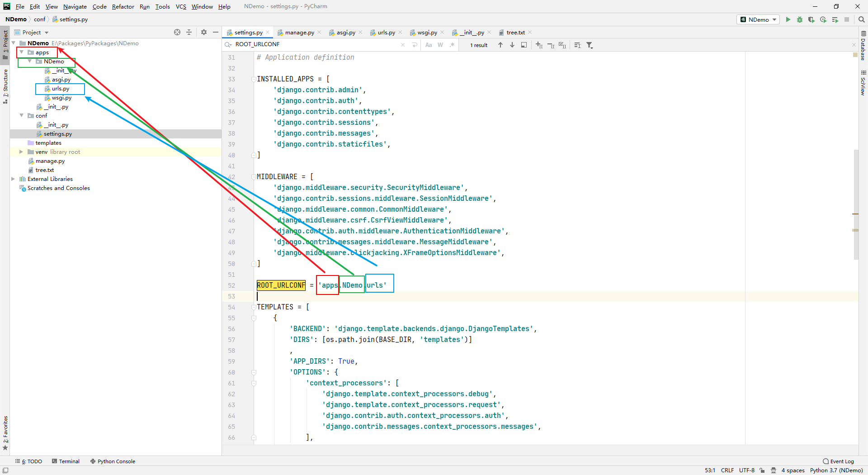Start debugging with the bug icon
Screen dimensions: 868x475
point(800,19)
